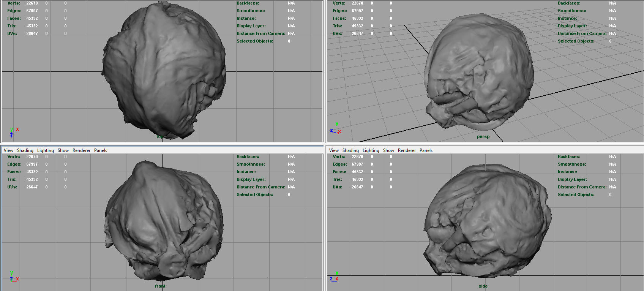Open the Shading menu of the side view panel
The height and width of the screenshot is (291, 644).
(350, 150)
